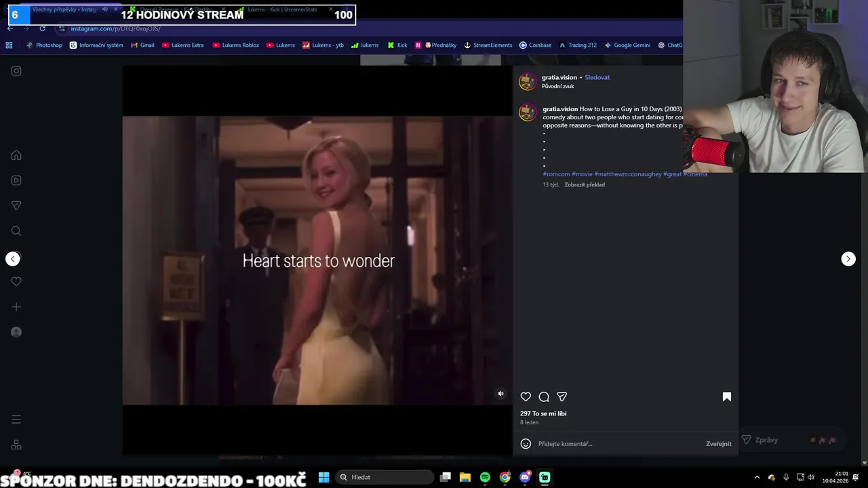
Task: Open Discord from the taskbar
Action: pos(525,477)
